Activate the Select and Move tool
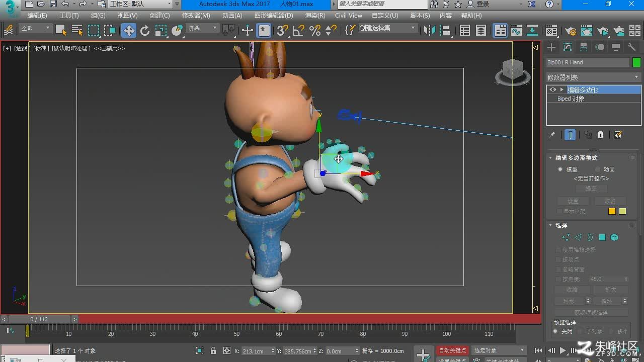Screen dimensions: 644x362 (129, 31)
